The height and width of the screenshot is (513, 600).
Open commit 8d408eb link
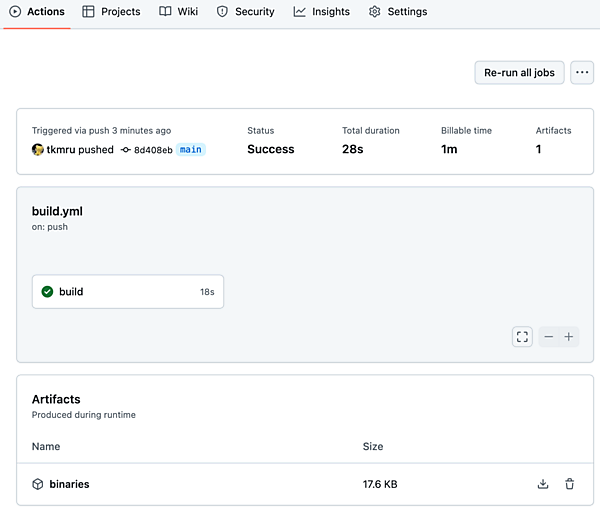pos(152,150)
